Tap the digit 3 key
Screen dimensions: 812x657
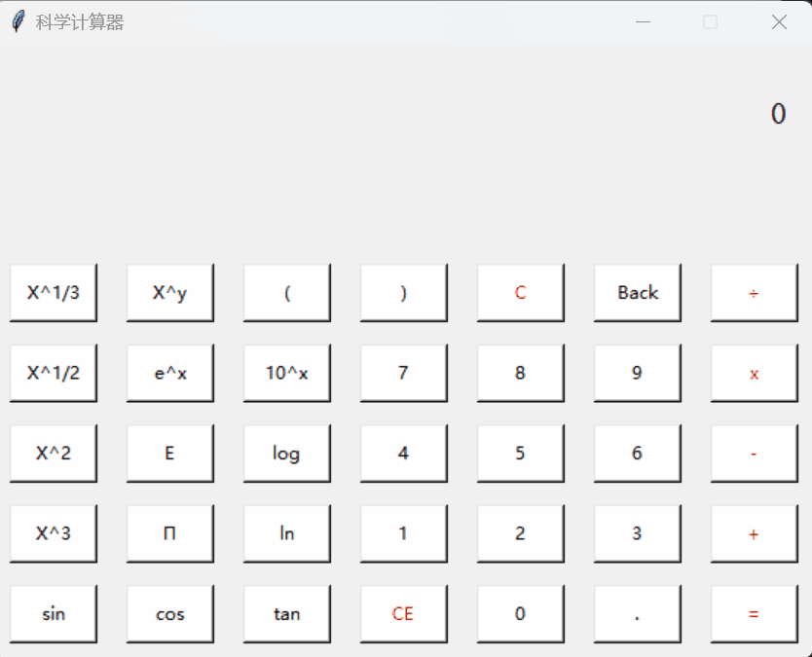[638, 533]
